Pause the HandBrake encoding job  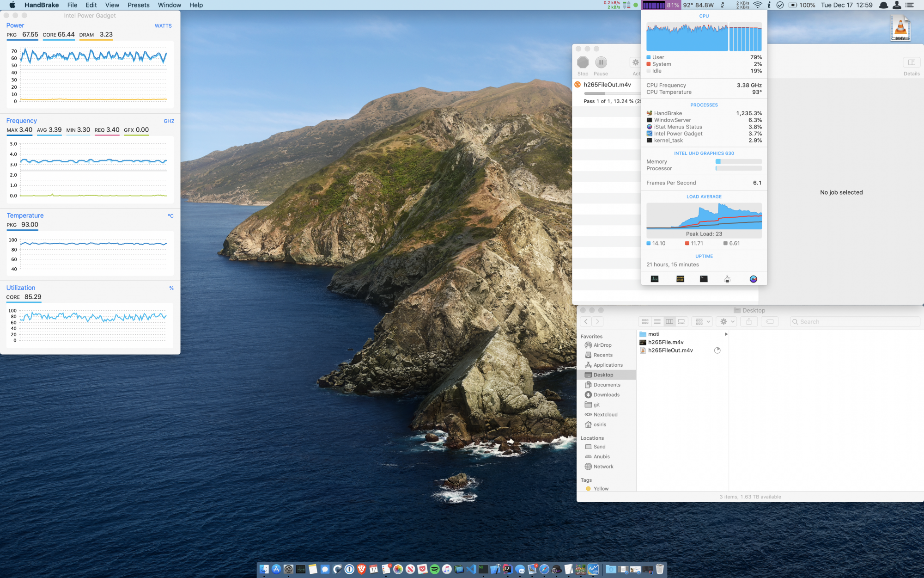[x=601, y=63]
